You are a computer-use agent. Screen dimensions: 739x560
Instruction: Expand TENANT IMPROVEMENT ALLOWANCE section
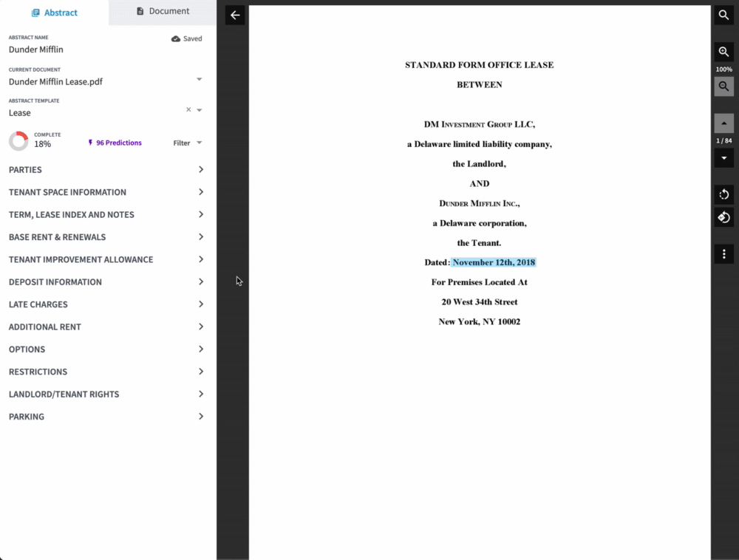click(x=106, y=259)
